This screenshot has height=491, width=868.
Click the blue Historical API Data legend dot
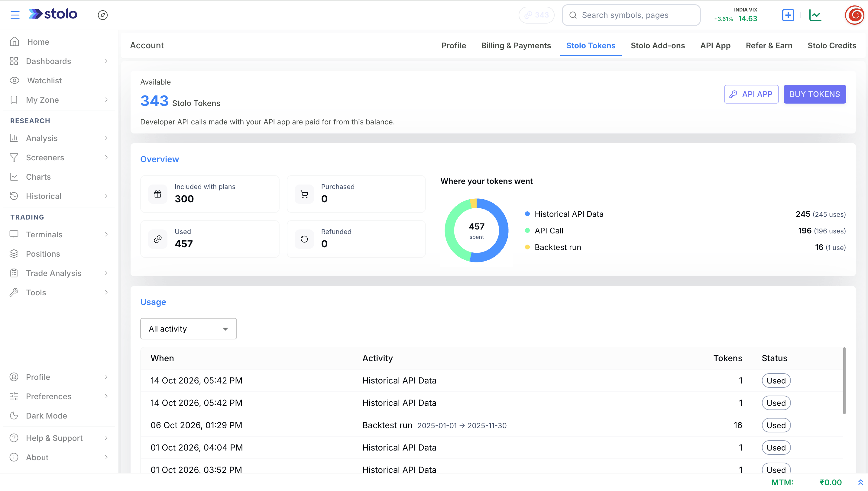pyautogui.click(x=527, y=214)
